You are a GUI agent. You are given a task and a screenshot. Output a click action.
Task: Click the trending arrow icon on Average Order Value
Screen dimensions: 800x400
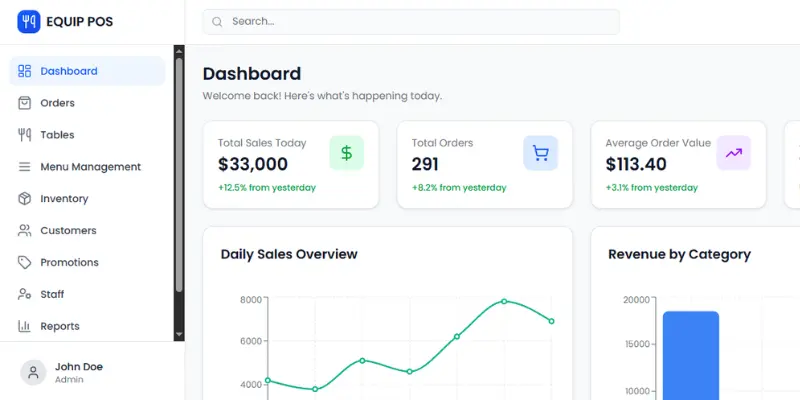(734, 153)
